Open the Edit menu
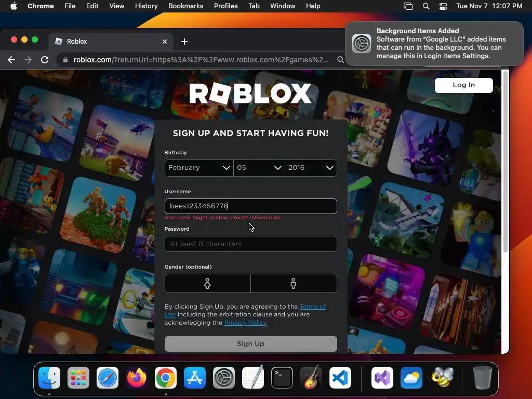 [92, 6]
